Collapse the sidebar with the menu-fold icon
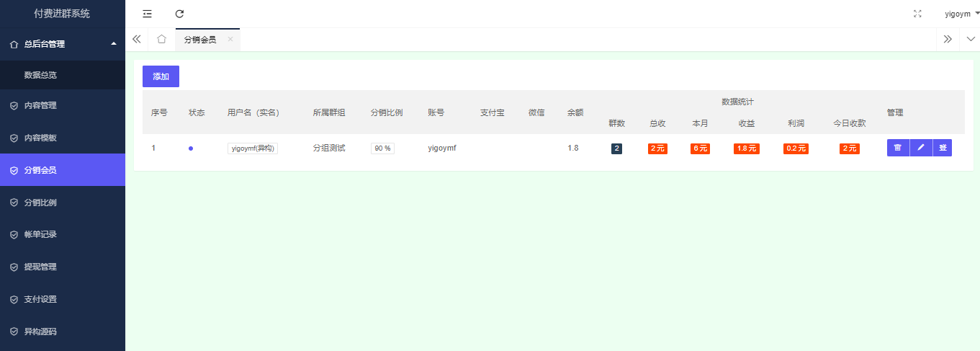The width and height of the screenshot is (980, 351). (x=147, y=14)
